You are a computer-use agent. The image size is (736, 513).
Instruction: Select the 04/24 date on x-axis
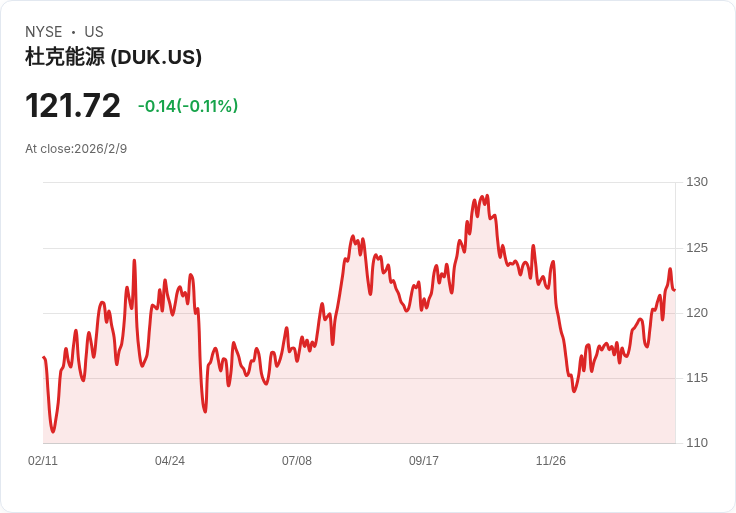[170, 461]
